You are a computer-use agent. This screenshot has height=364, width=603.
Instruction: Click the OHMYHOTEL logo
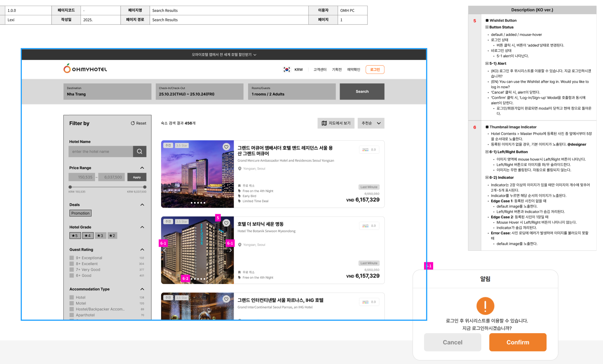pos(85,69)
